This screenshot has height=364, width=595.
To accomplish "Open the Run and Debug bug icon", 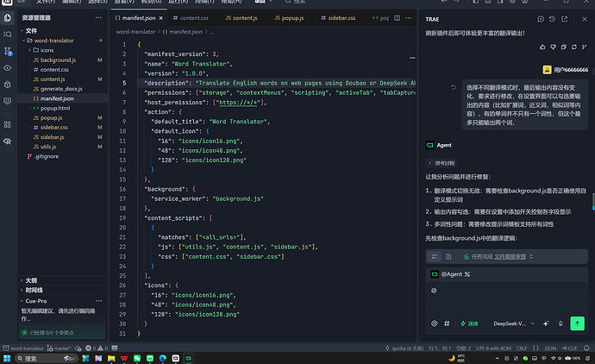I will click(7, 85).
